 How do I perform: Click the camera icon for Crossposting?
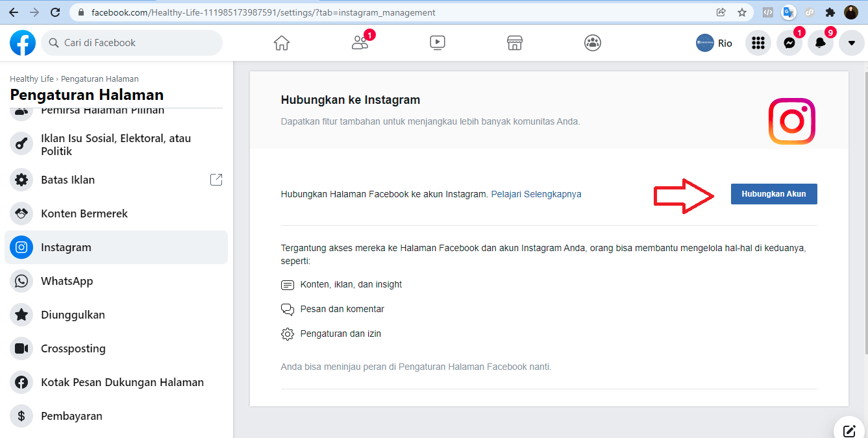tap(21, 348)
